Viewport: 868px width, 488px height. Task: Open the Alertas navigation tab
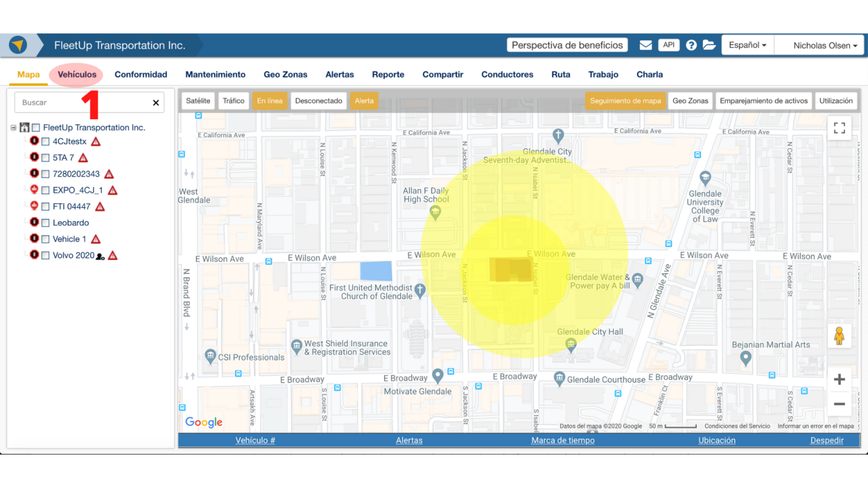[x=340, y=75]
